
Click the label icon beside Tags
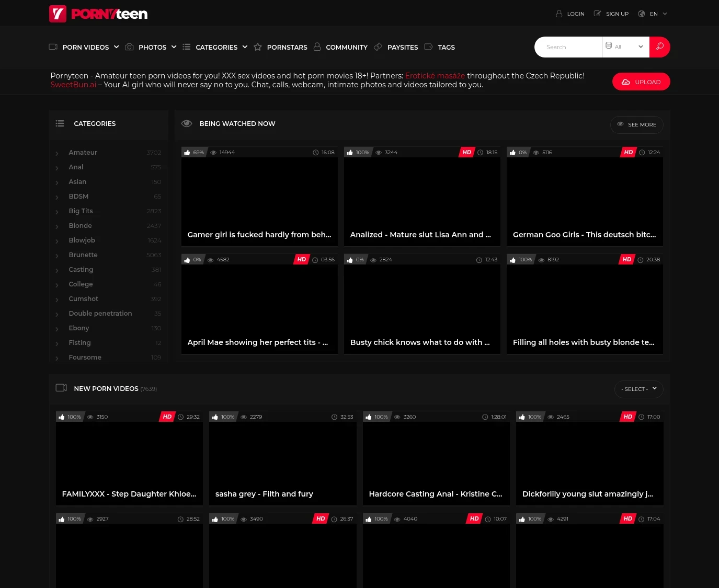point(428,47)
